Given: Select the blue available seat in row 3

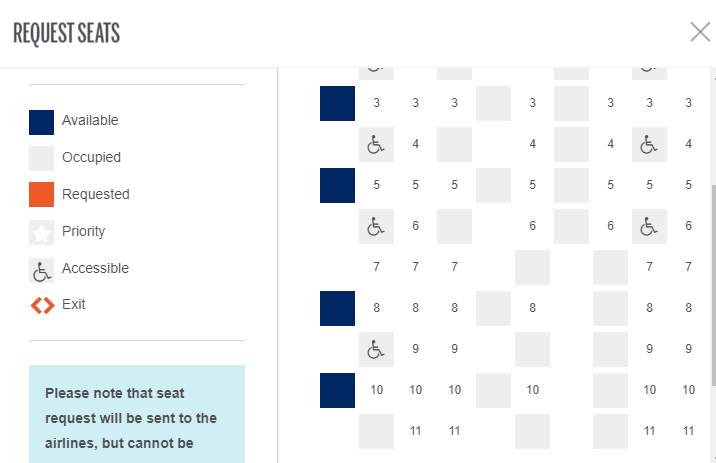Looking at the screenshot, I should (x=337, y=104).
